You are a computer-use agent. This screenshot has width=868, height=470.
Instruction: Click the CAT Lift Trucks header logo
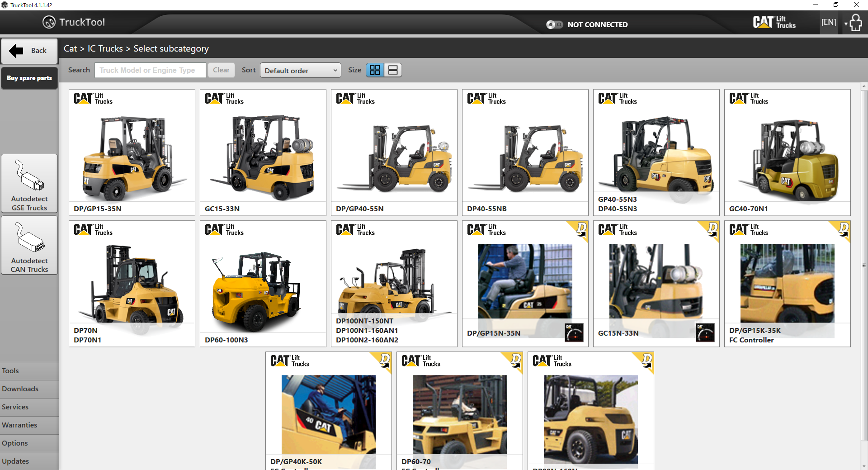pyautogui.click(x=774, y=22)
